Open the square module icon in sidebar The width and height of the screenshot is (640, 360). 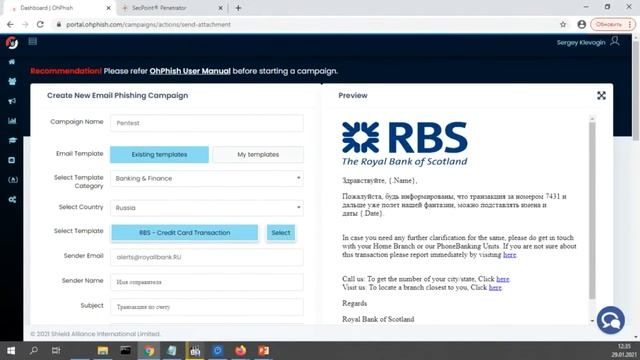pos(12,160)
